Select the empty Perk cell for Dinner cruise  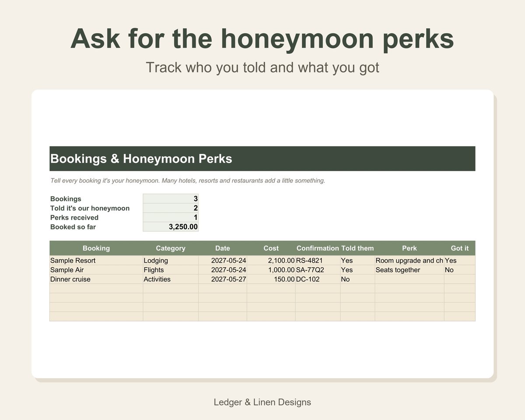click(409, 279)
